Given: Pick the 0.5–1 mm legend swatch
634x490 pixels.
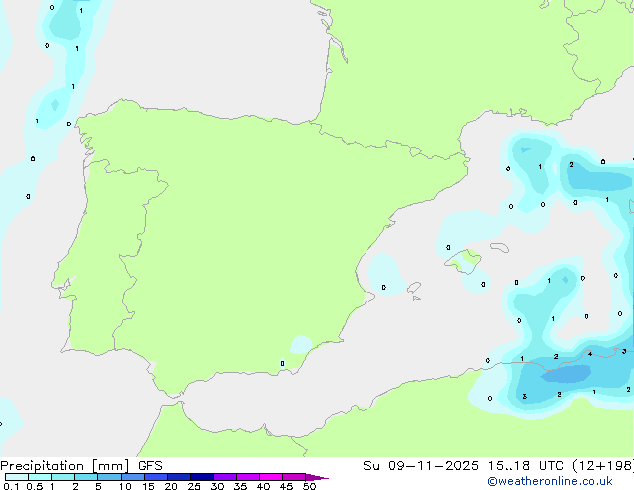Looking at the screenshot, I should coord(40,477).
